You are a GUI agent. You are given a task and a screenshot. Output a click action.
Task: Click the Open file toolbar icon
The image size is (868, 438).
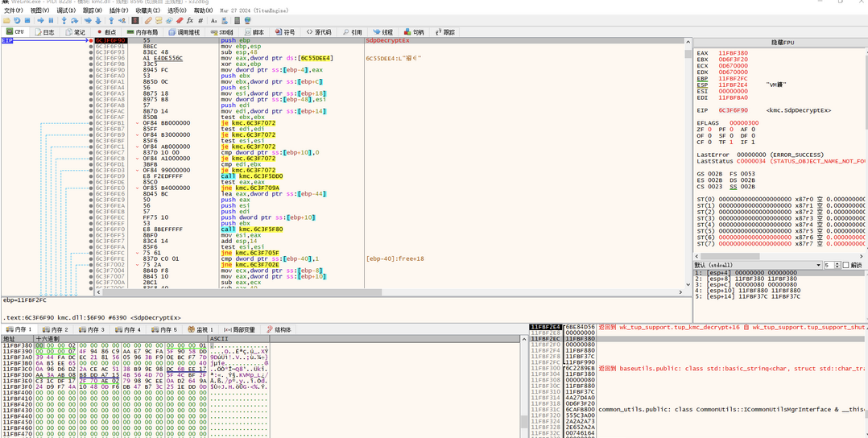click(x=6, y=20)
